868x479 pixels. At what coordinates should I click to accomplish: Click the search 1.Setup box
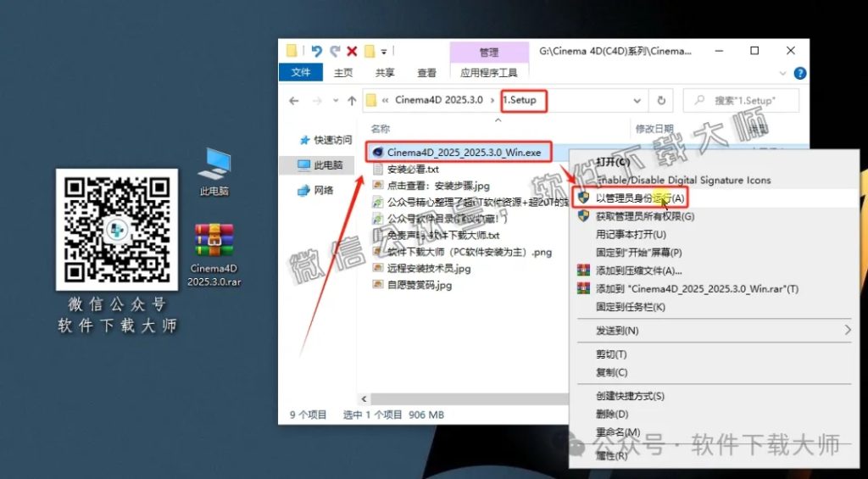click(741, 101)
